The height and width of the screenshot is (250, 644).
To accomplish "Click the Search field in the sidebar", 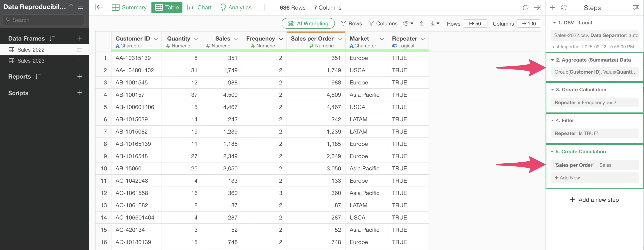I will tap(44, 20).
